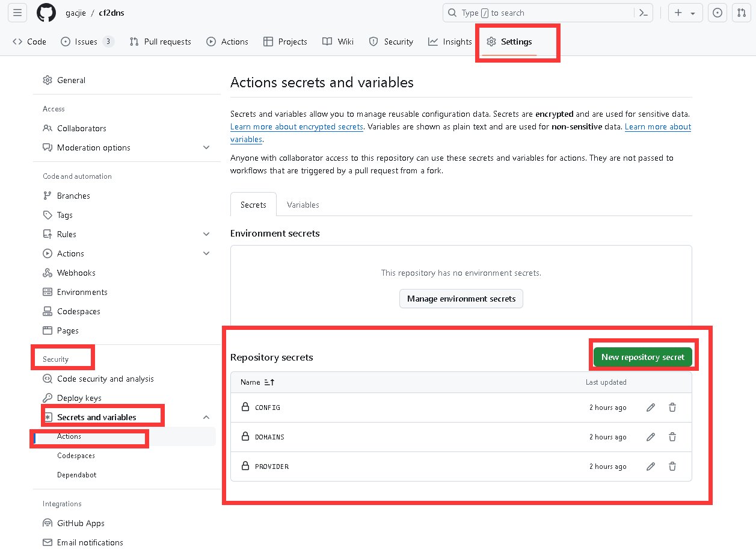Click the DOMAINS secret name
This screenshot has width=756, height=555.
269,437
